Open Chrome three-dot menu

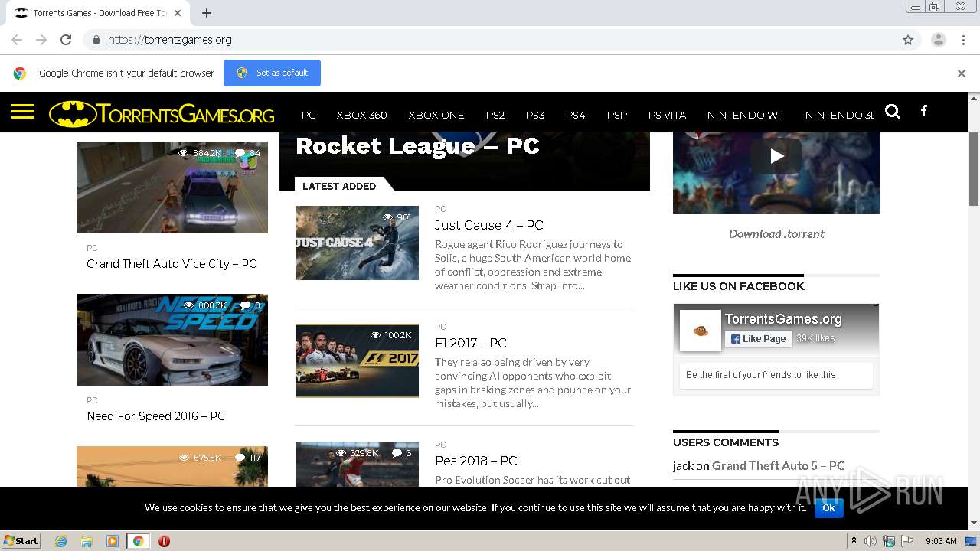pyautogui.click(x=963, y=40)
